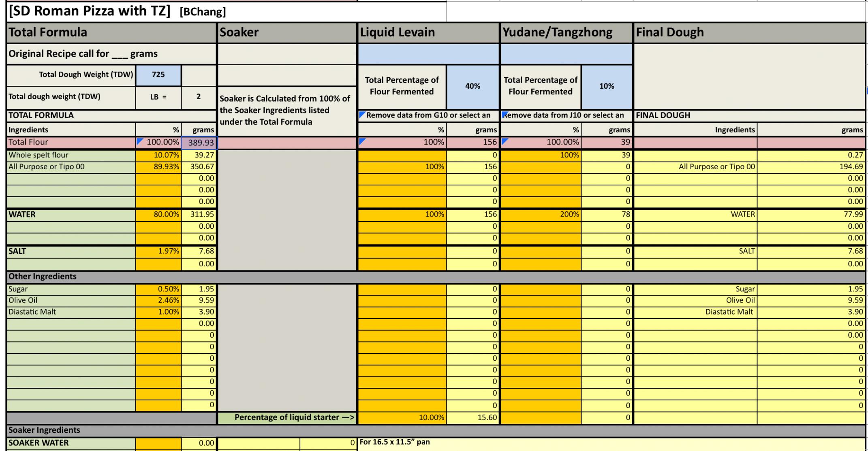Select the Liquid Levain 40% fermented cell
Viewport: 868px width, 451px height.
click(472, 86)
